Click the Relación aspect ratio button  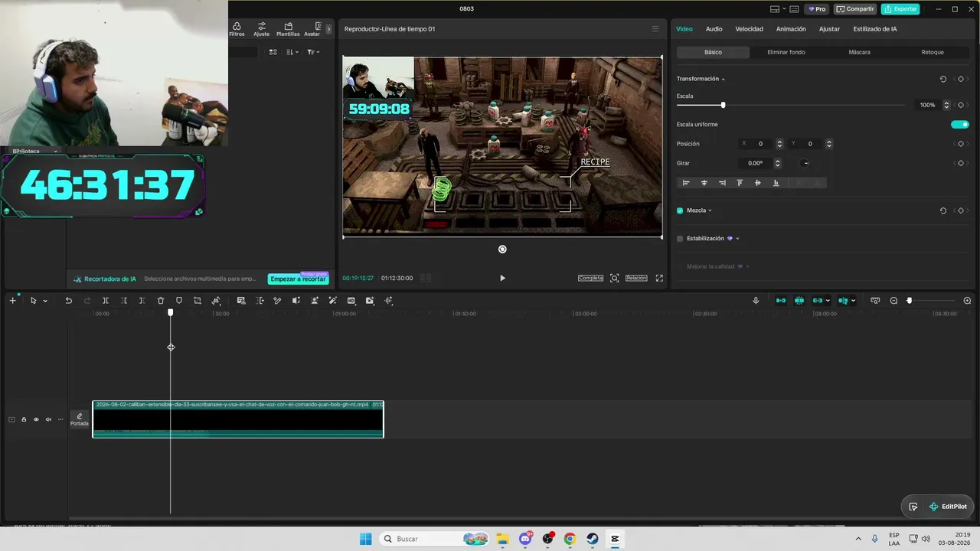pos(636,278)
